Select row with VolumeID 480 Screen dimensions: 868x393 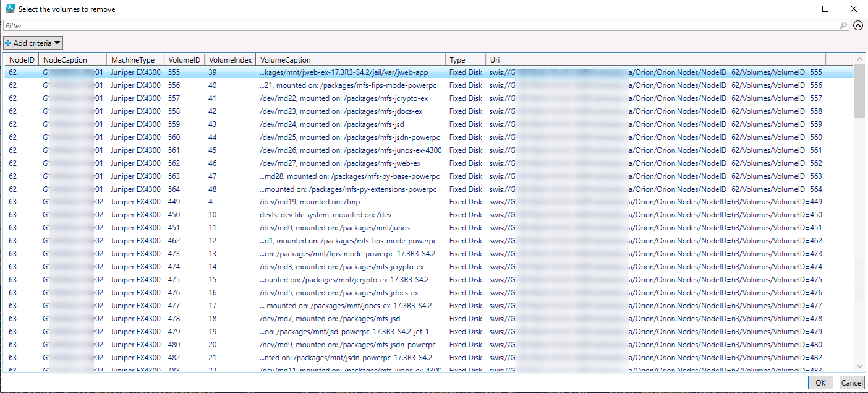point(429,345)
